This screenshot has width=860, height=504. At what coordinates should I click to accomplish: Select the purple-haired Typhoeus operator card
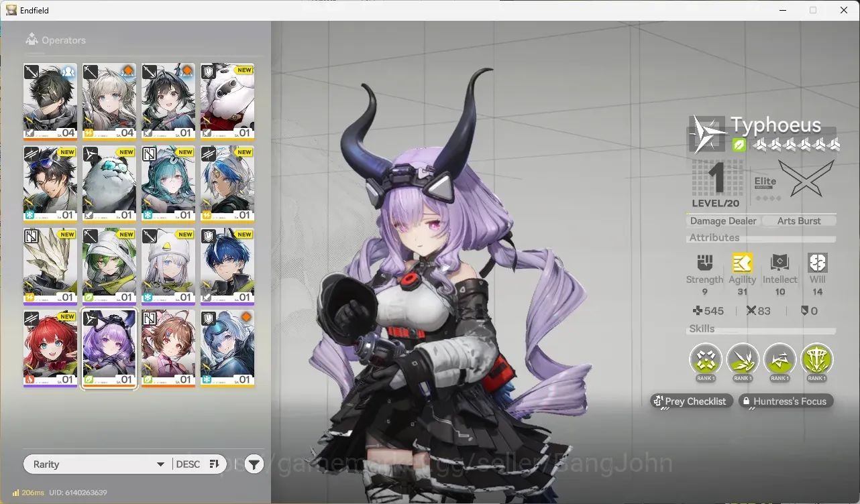coord(109,349)
